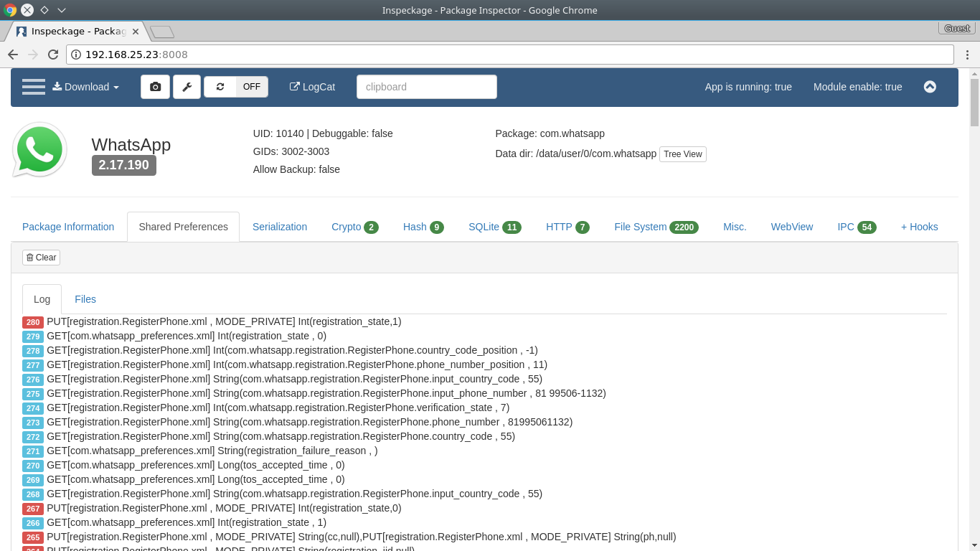
Task: Open the File System tab
Action: [656, 227]
